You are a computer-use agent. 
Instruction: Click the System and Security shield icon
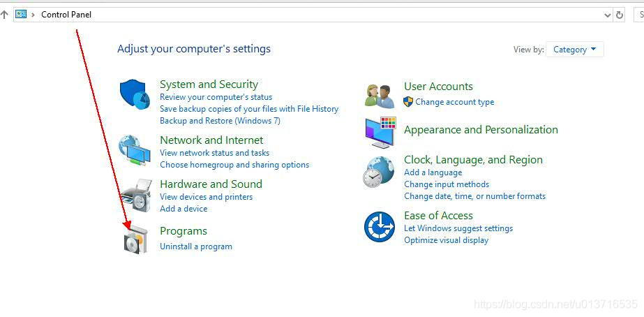[134, 95]
